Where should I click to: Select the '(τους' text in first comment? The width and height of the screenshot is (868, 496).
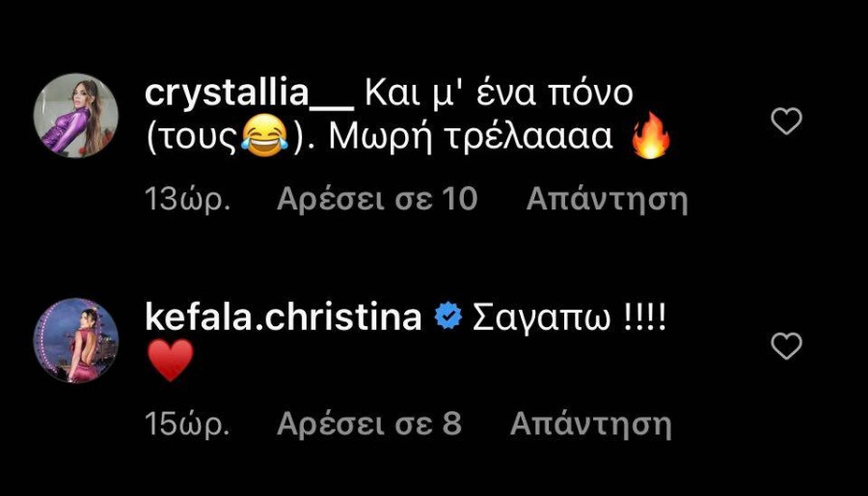click(x=193, y=138)
